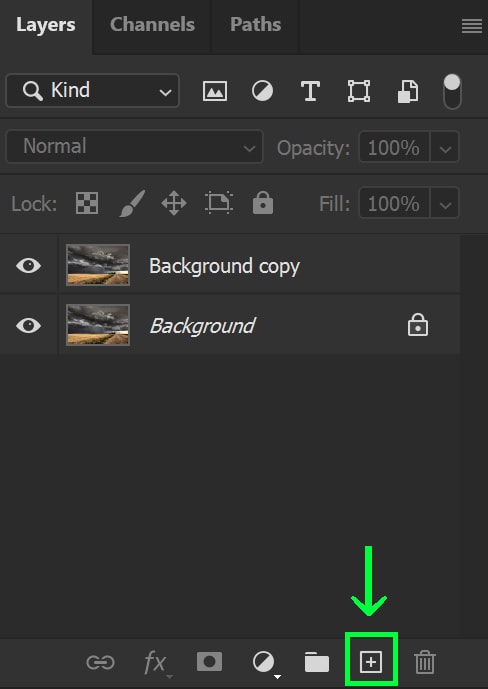This screenshot has width=488, height=689.
Task: Hide the Background layer eye icon
Action: pos(29,325)
